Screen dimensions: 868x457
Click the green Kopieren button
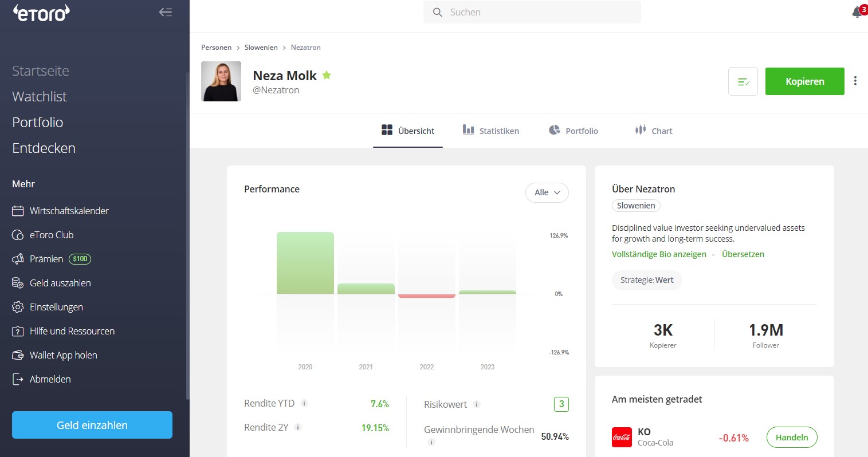click(x=805, y=81)
